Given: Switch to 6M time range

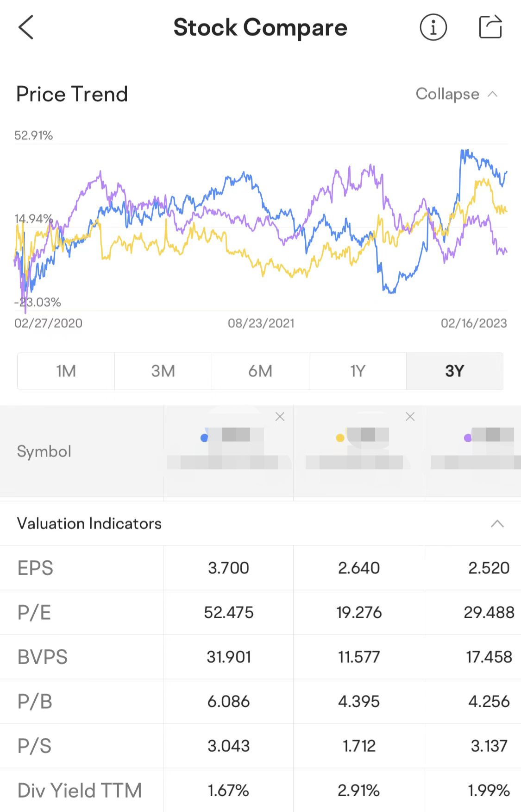Looking at the screenshot, I should (x=260, y=371).
